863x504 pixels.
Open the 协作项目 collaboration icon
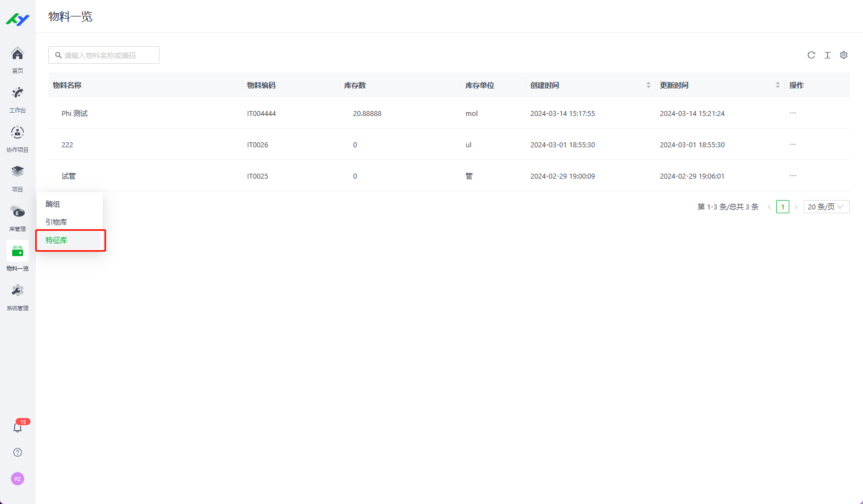18,133
